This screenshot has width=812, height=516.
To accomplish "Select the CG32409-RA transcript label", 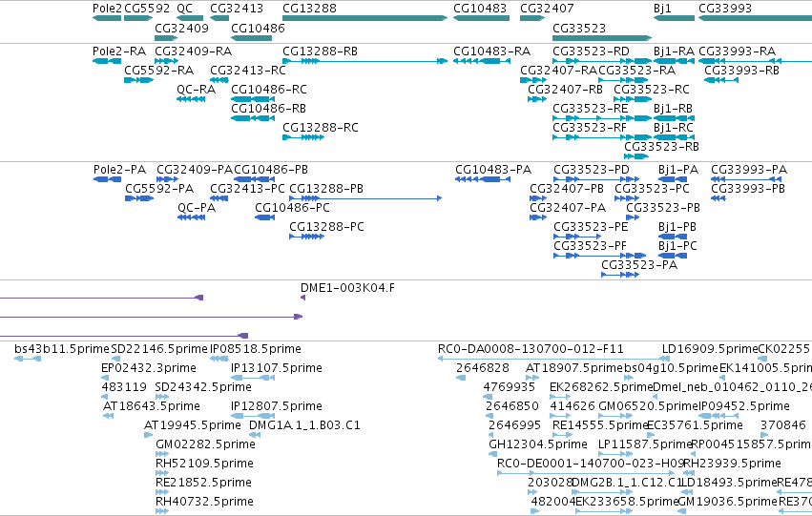I will 193,52.
